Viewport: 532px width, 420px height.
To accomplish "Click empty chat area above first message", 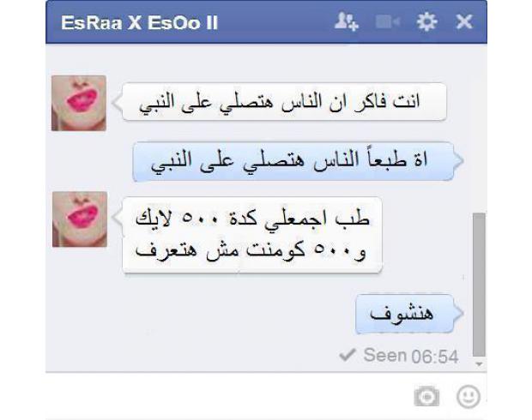I will (266, 60).
